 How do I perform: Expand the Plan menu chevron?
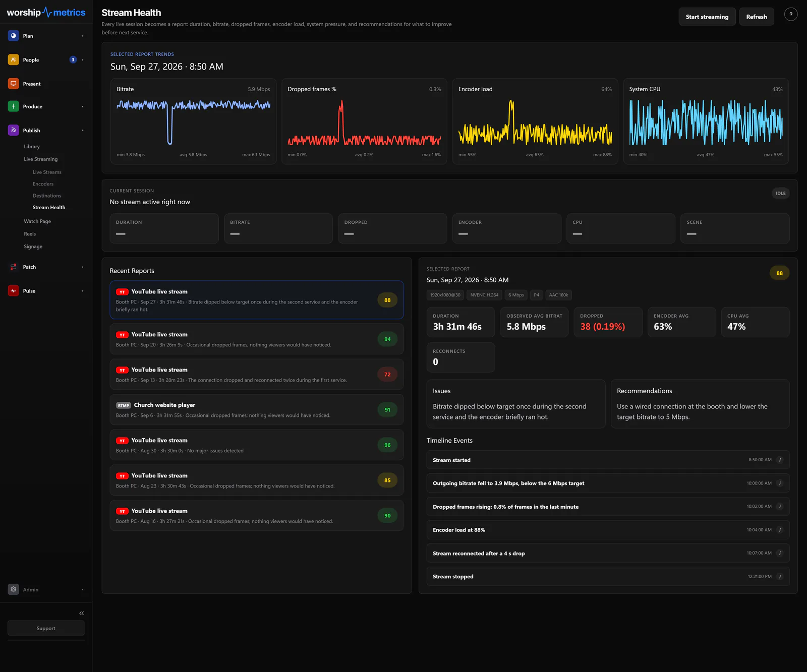pyautogui.click(x=83, y=36)
